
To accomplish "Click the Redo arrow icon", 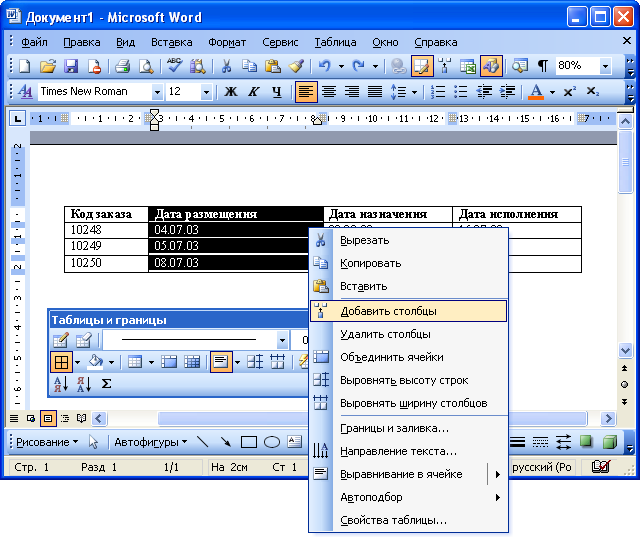I will [x=358, y=66].
